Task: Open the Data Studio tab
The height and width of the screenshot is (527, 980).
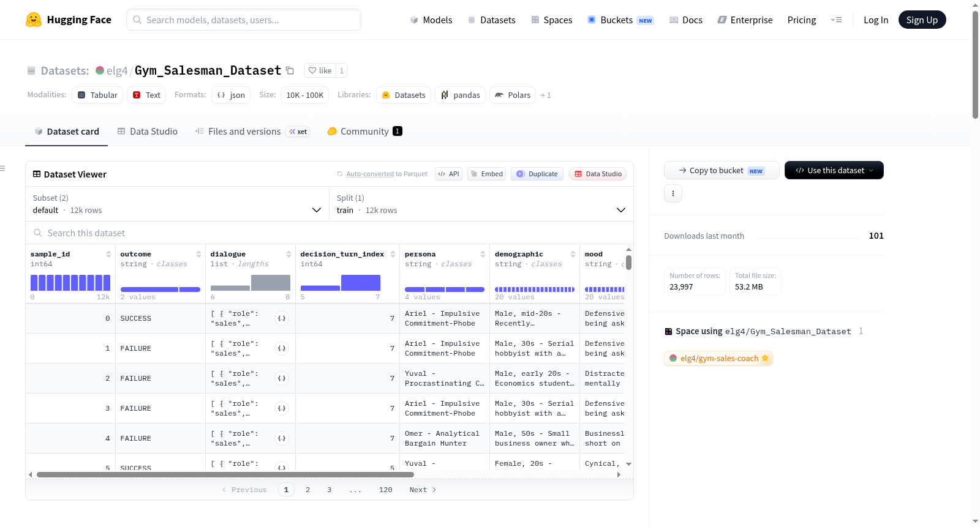Action: [x=148, y=131]
